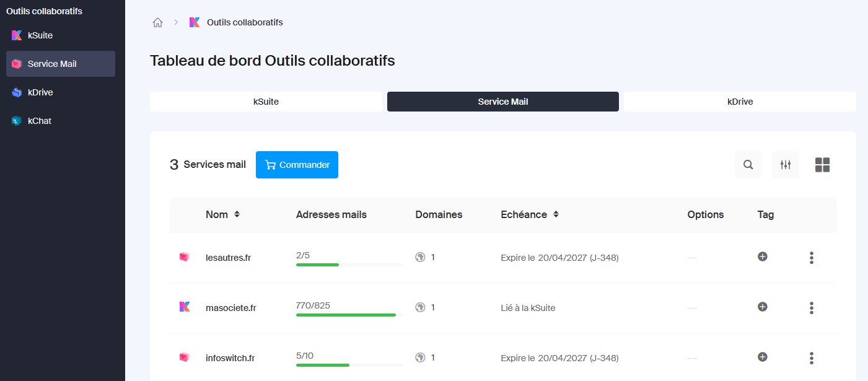This screenshot has width=868, height=381.
Task: Click the 770/825 usage bar for masociete.fr
Action: pos(349,315)
